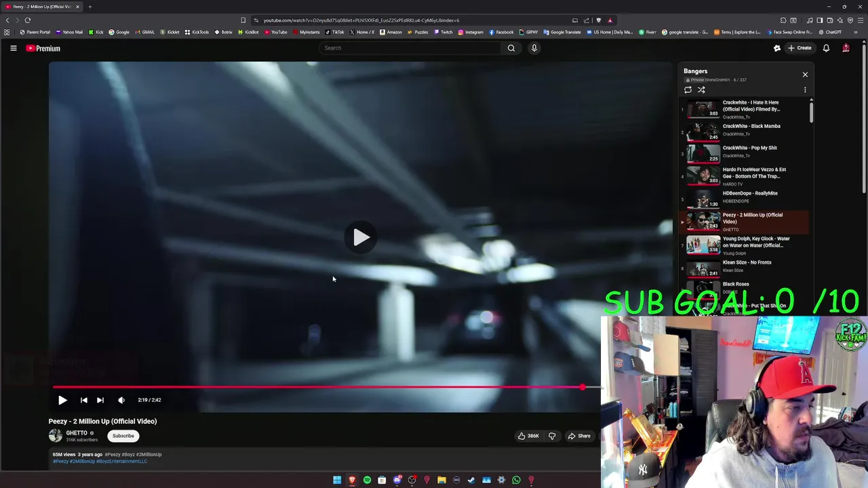Play CrackWhite - Black Mamba

pos(745,130)
